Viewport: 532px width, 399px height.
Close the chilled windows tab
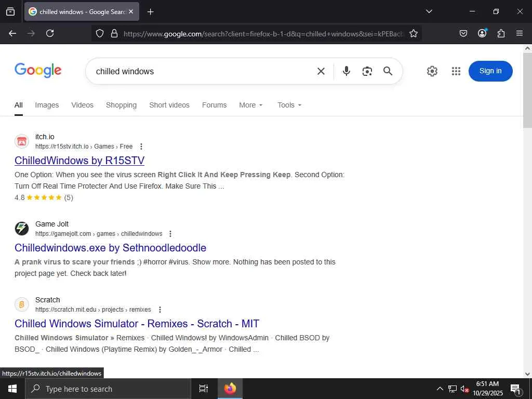point(131,11)
